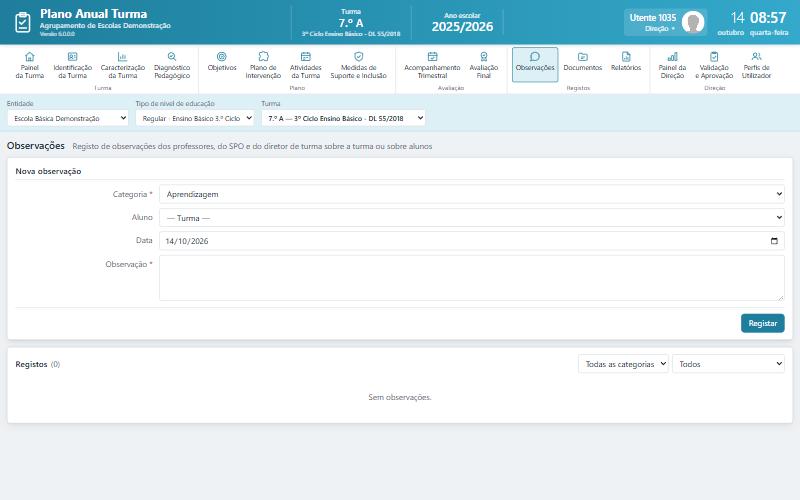Screen dimensions: 800x500
Task: Open the Aluno dropdown
Action: point(472,218)
